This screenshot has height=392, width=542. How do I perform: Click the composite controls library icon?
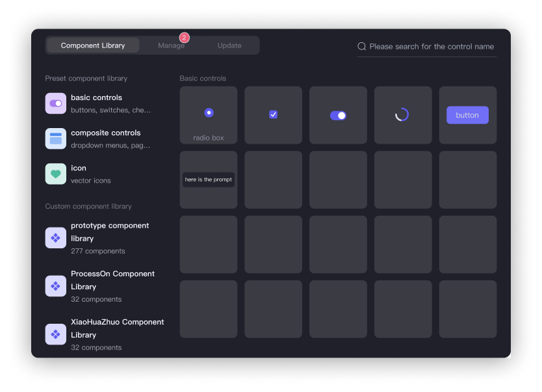pos(55,138)
